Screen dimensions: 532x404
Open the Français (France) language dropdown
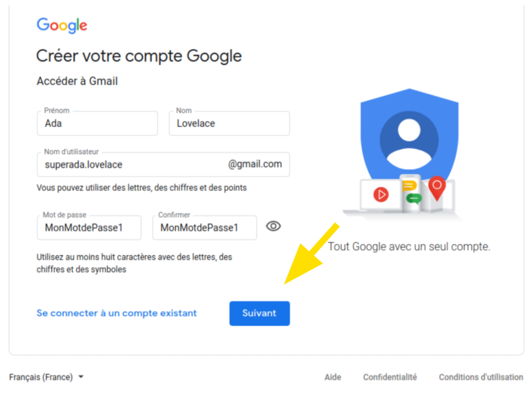[47, 377]
